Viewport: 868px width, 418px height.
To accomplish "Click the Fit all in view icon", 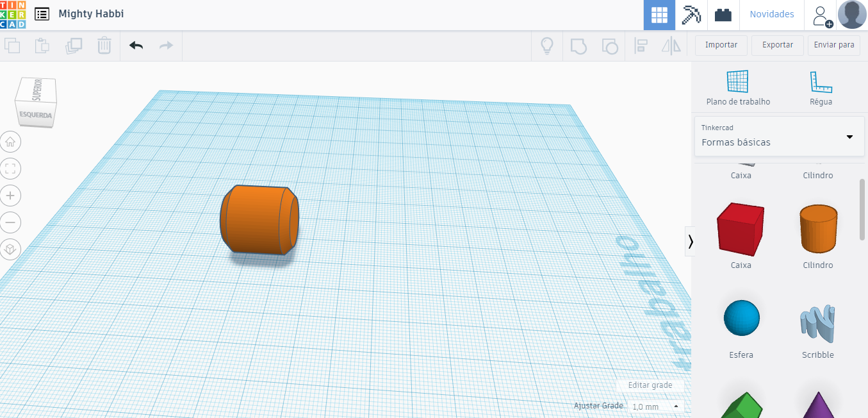I will (10, 169).
